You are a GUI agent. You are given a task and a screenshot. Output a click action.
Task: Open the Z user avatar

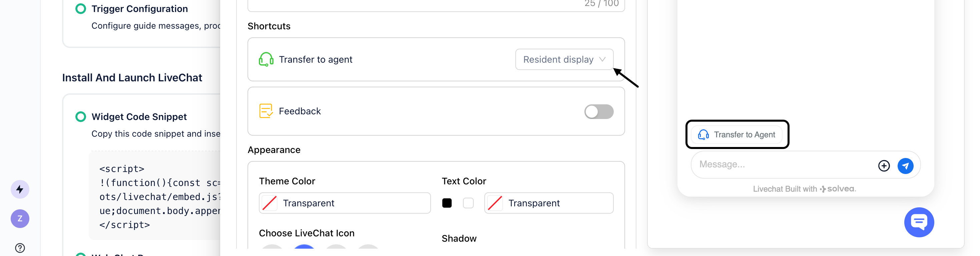click(x=20, y=218)
